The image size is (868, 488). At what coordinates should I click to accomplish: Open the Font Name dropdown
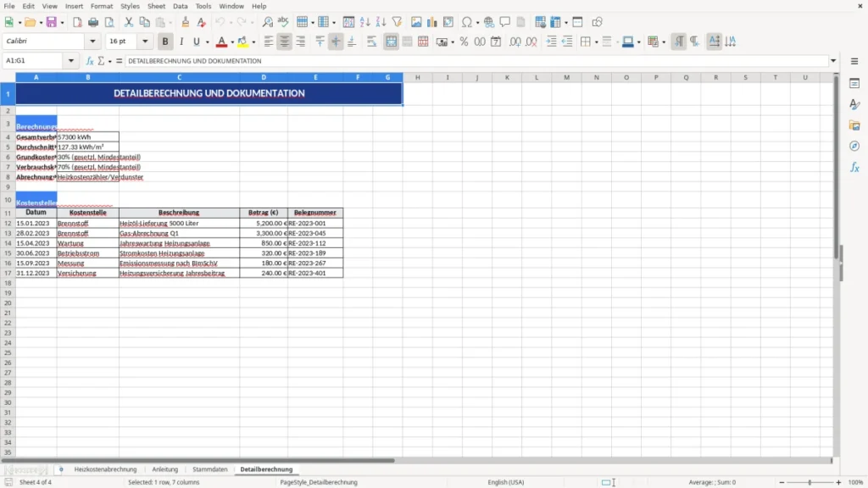tap(92, 41)
